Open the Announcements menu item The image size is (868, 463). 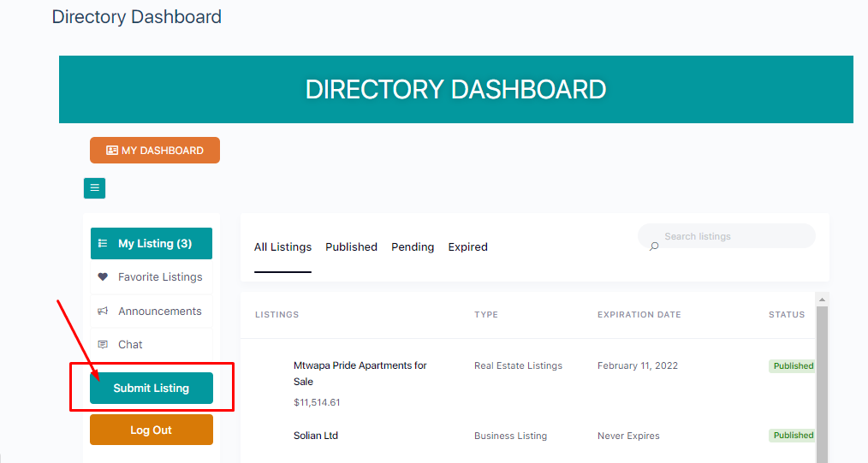point(152,311)
